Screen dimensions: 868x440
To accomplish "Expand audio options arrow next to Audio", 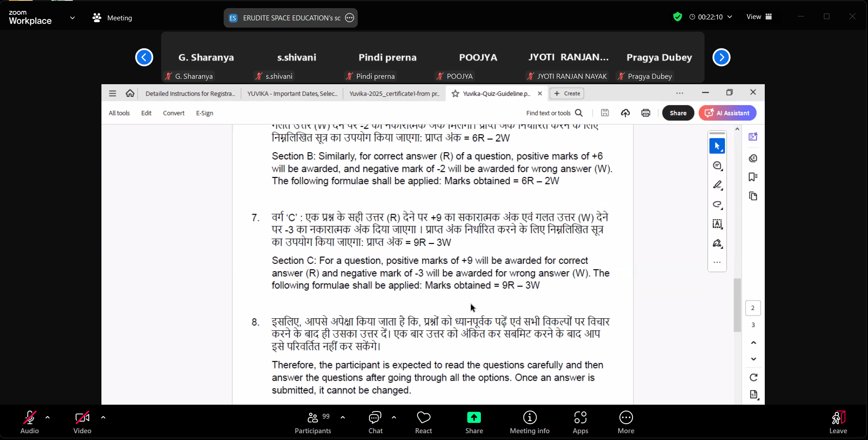I will click(48, 417).
